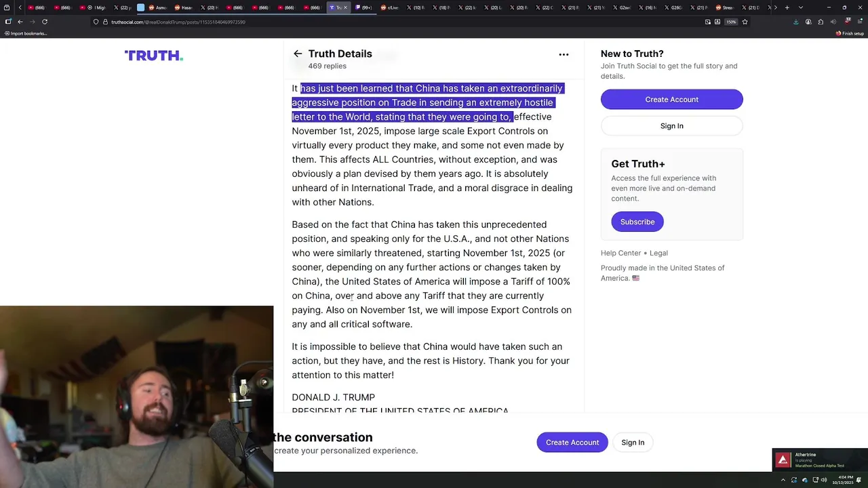Click the '469 replies' text
The width and height of the screenshot is (868, 488).
point(327,66)
